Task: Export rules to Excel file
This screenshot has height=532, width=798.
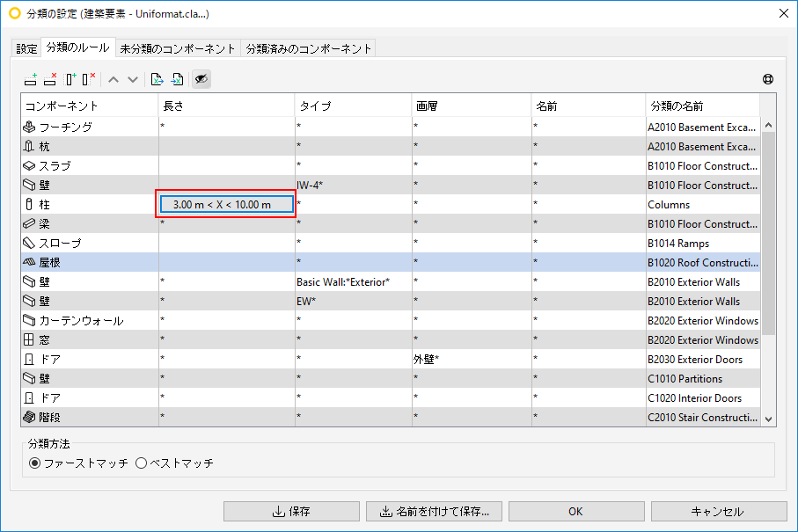Action: (157, 79)
